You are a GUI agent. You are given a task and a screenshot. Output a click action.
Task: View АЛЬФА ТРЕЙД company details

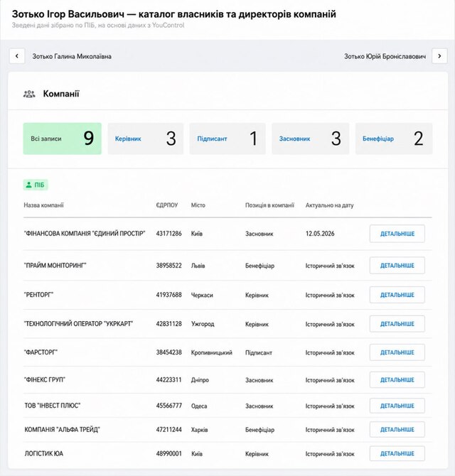397,430
